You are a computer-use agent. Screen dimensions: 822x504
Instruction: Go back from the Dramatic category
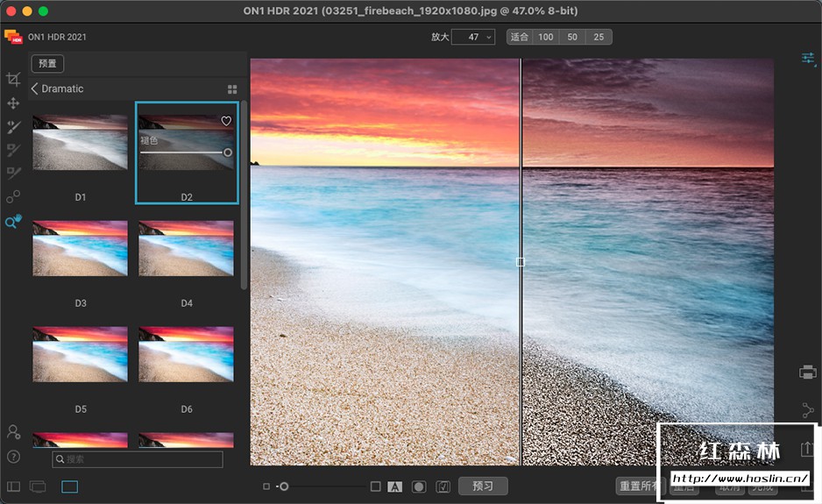(34, 89)
